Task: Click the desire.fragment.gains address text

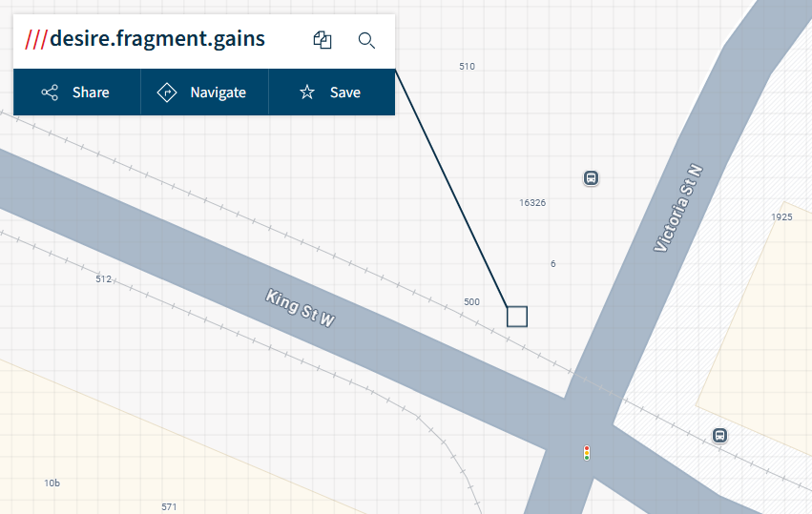Action: pos(157,39)
